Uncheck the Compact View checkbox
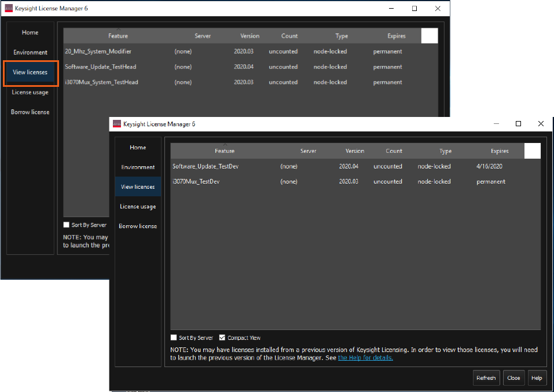 pos(222,338)
